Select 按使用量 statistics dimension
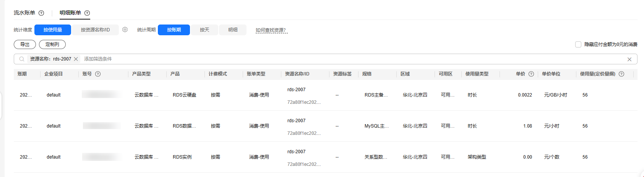Screen dimensions: 644x177 pos(53,30)
